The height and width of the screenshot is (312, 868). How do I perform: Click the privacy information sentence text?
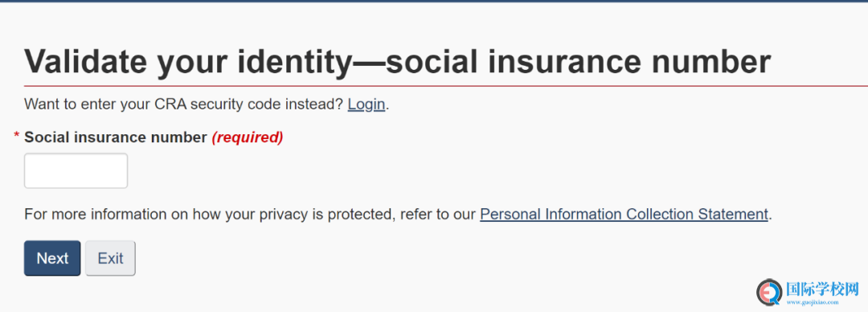coord(398,214)
